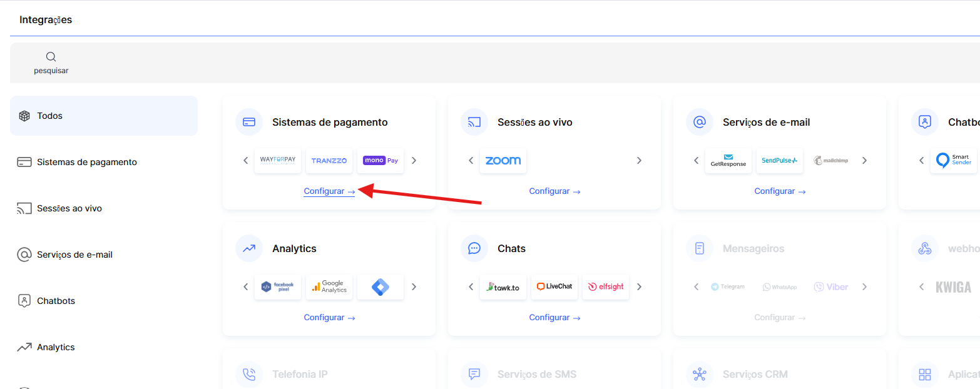This screenshot has width=980, height=389.
Task: Go to previous logo in Sistemas de pagamento carousel
Action: (246, 161)
